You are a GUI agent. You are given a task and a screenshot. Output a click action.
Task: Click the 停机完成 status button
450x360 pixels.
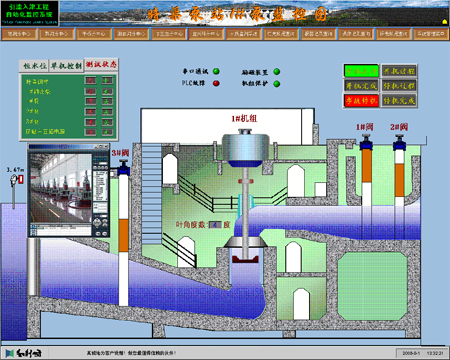(x=399, y=101)
